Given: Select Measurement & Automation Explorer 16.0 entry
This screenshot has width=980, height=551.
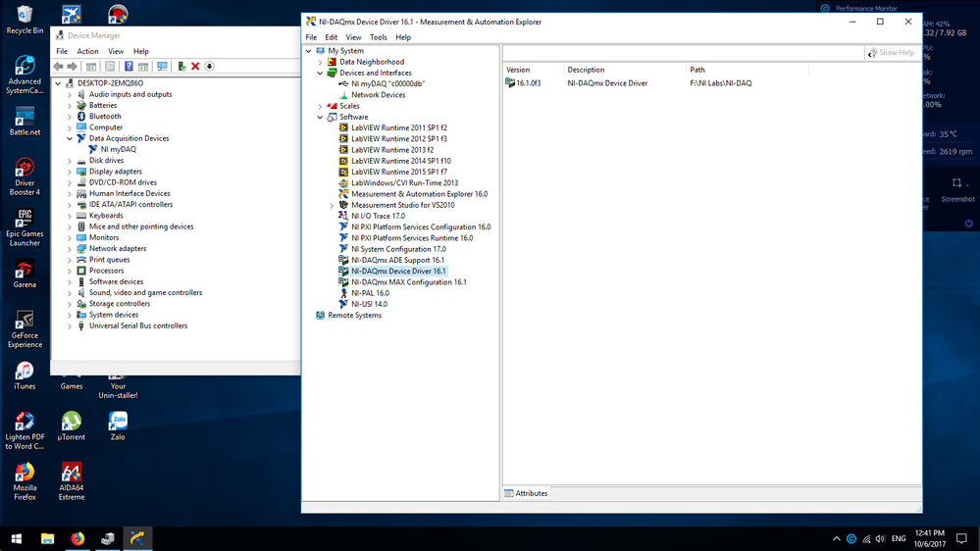Looking at the screenshot, I should coord(420,194).
